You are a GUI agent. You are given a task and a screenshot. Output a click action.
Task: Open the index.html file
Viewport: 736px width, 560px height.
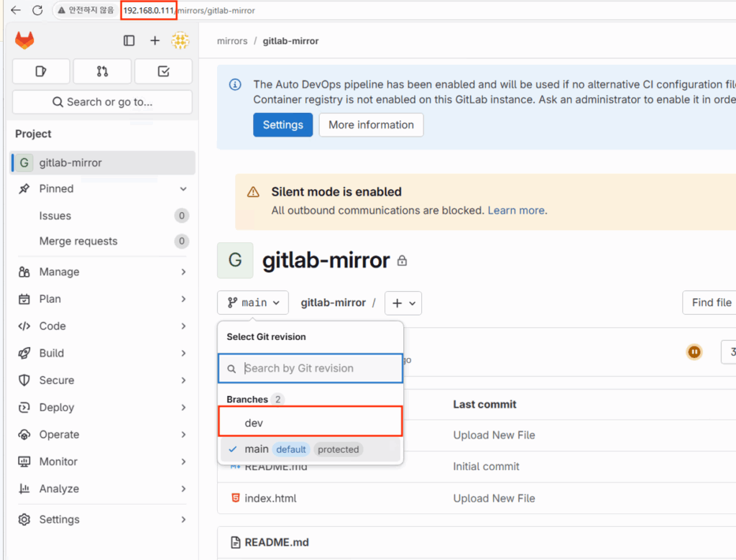pos(270,498)
